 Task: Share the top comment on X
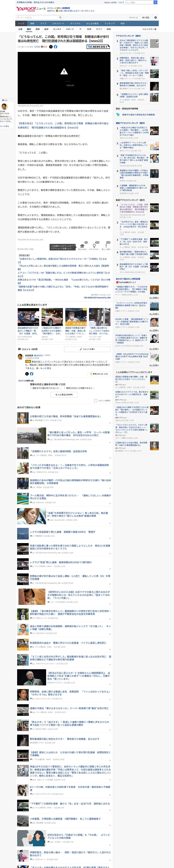click(x=27, y=374)
